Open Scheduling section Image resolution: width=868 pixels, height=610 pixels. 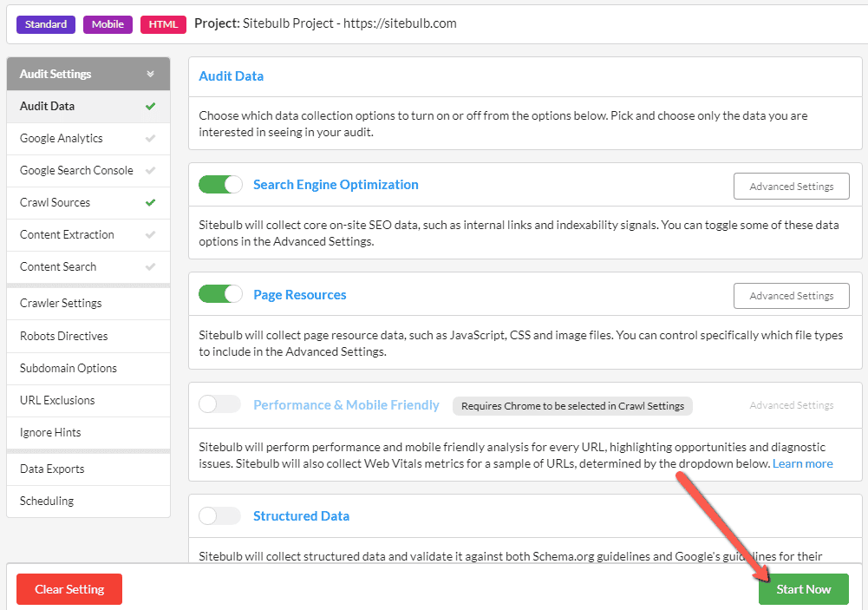[x=88, y=502]
